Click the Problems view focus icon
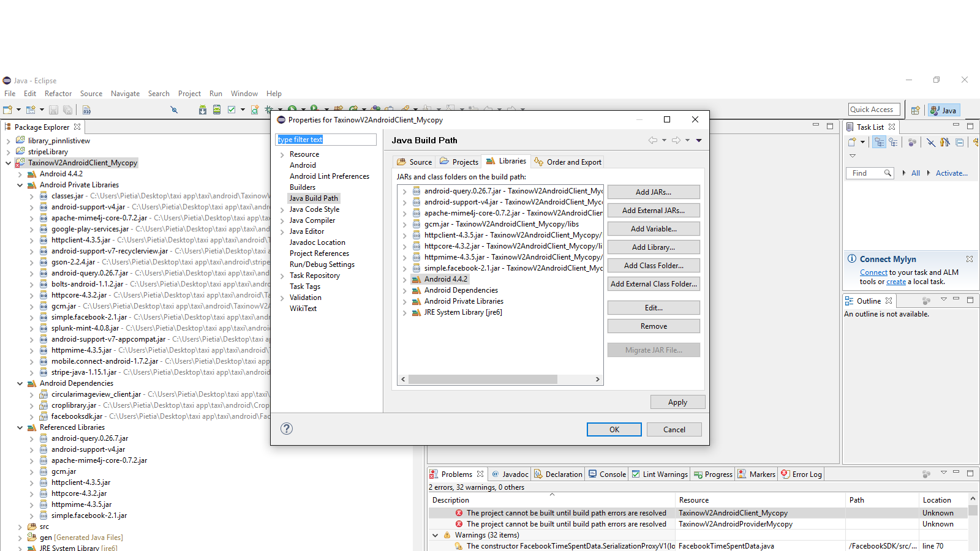Viewport: 980px width, 551px height. [926, 474]
